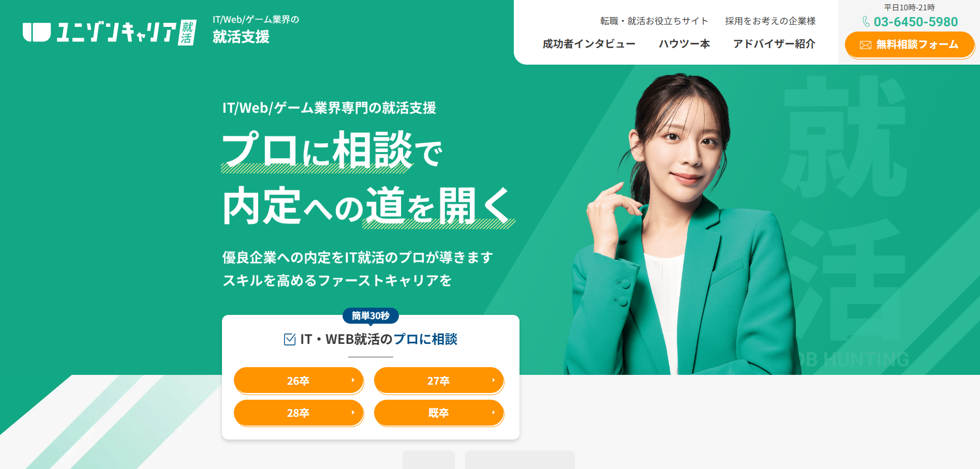The height and width of the screenshot is (469, 980).
Task: Click the 就活 badge next to logo
Action: (187, 33)
